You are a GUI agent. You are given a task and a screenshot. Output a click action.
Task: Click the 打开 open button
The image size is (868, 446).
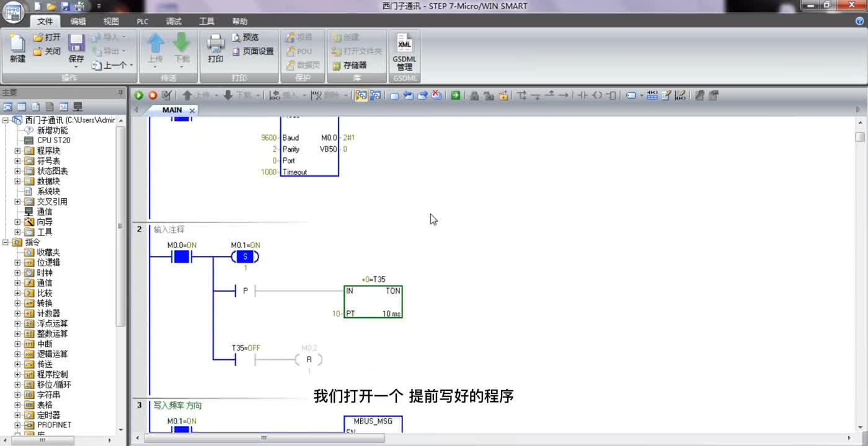pyautogui.click(x=47, y=37)
